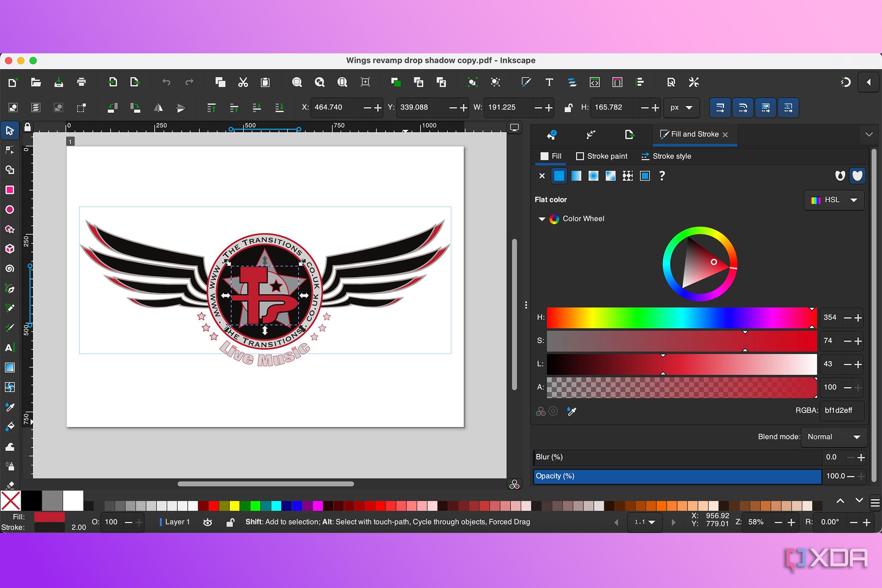
Task: Select the Rectangle tool
Action: click(10, 190)
